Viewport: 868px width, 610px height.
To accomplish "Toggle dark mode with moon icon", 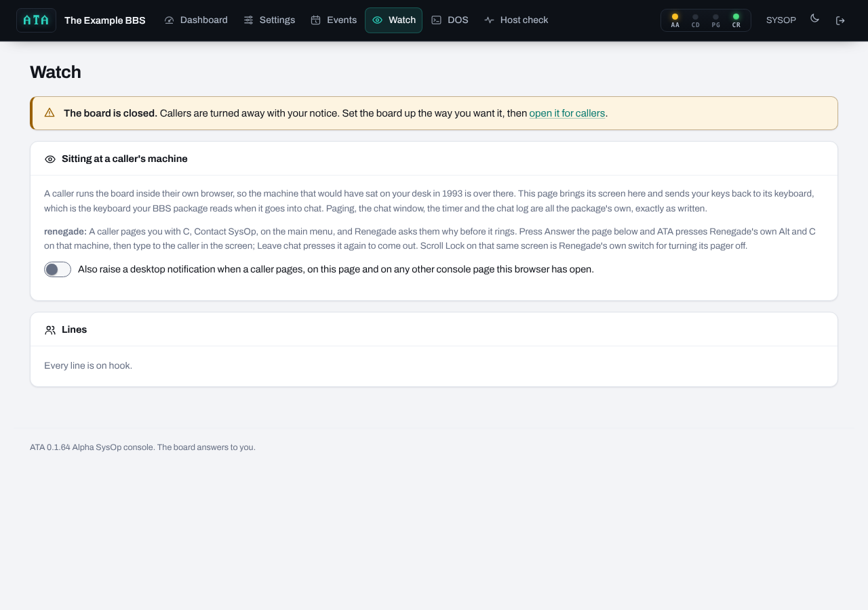I will click(x=815, y=19).
